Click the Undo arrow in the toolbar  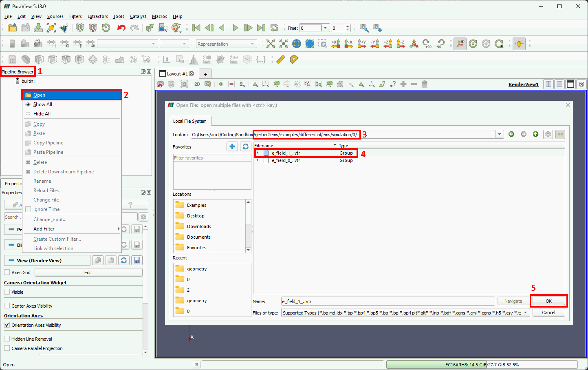click(x=121, y=28)
